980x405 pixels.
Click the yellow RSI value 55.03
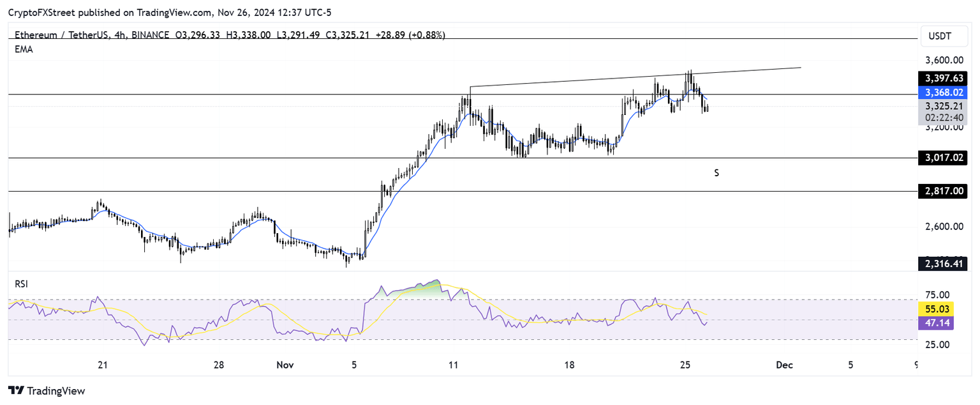pyautogui.click(x=935, y=309)
